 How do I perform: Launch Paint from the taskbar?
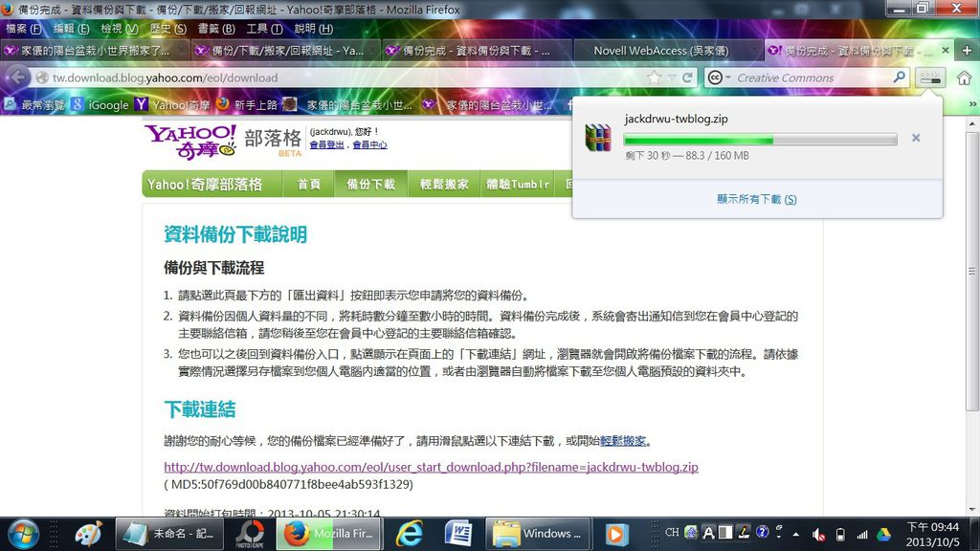click(x=88, y=534)
